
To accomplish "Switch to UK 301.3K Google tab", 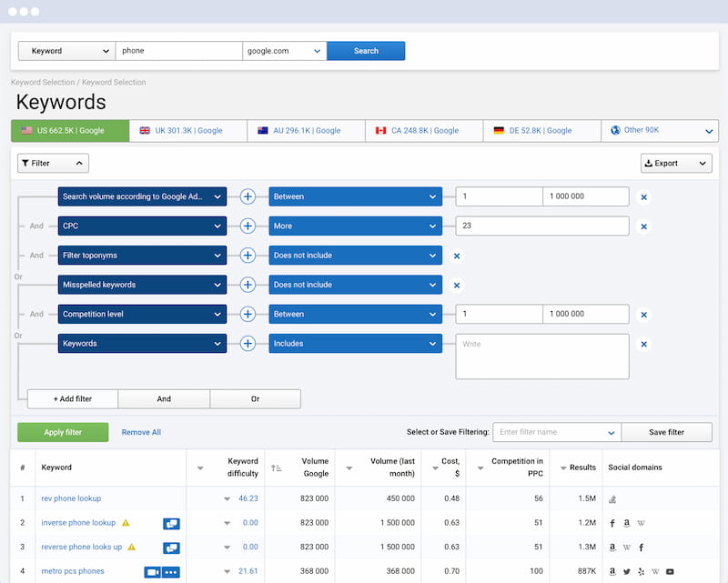I will (187, 131).
